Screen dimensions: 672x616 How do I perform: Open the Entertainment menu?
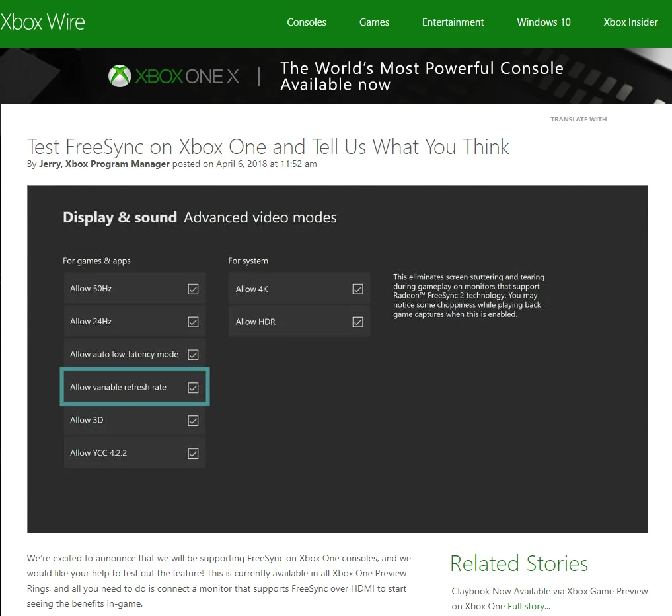click(x=453, y=22)
